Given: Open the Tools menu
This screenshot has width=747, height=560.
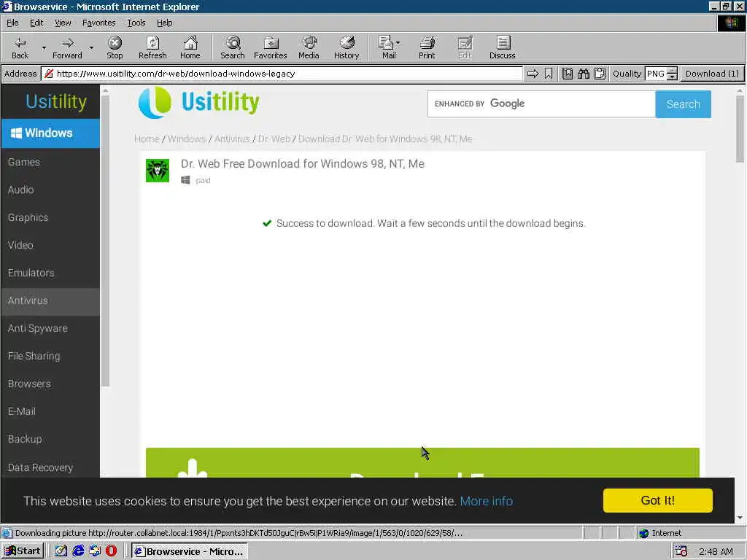Looking at the screenshot, I should point(136,23).
